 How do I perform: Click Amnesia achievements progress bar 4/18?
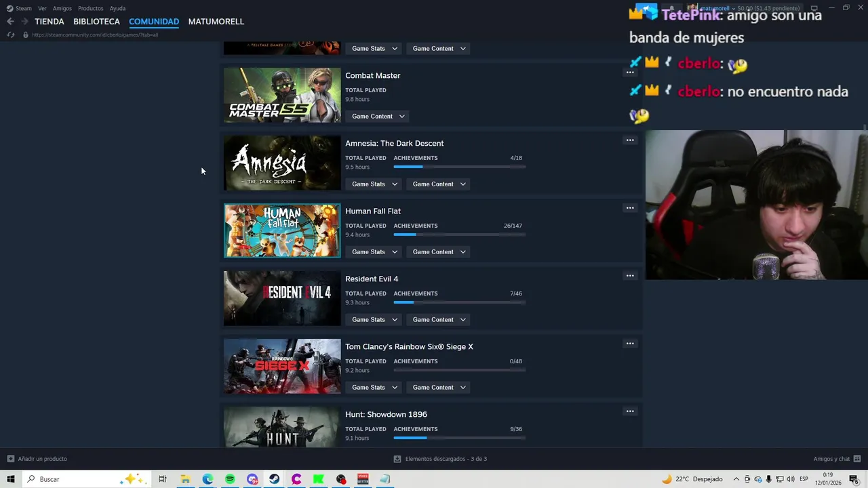point(459,167)
